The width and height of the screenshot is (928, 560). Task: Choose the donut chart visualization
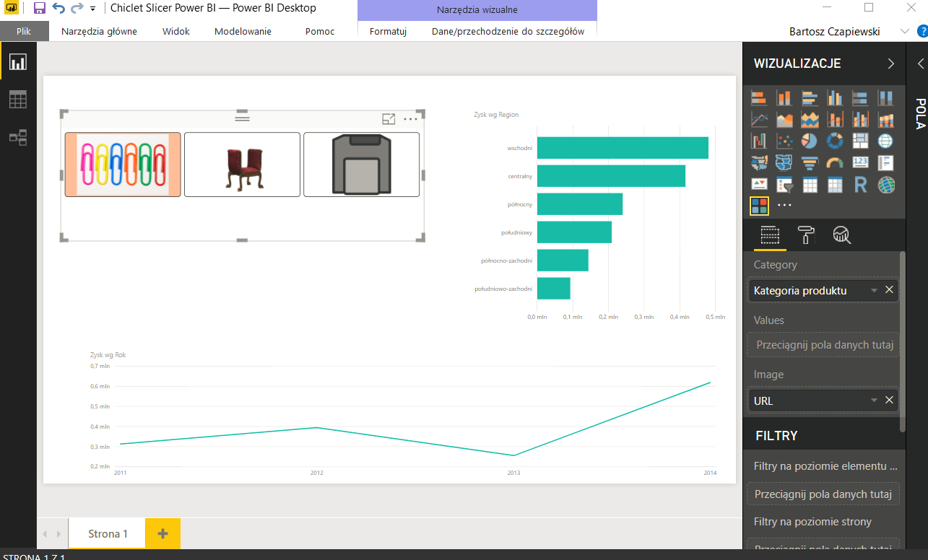[x=835, y=141]
